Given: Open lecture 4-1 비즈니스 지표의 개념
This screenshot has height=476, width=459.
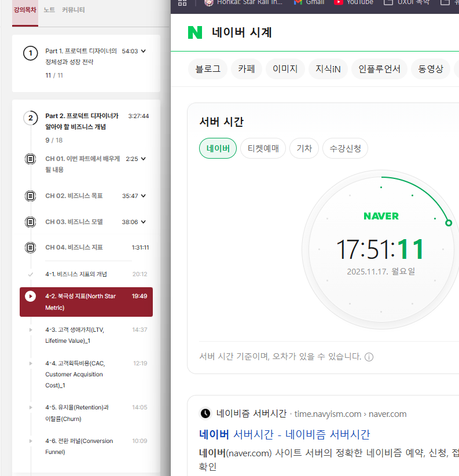Looking at the screenshot, I should point(76,274).
